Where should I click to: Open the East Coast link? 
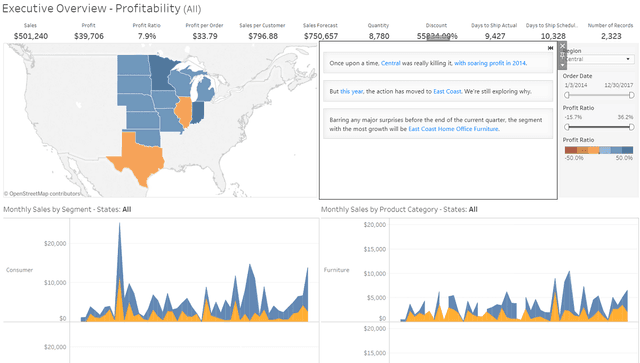click(447, 91)
